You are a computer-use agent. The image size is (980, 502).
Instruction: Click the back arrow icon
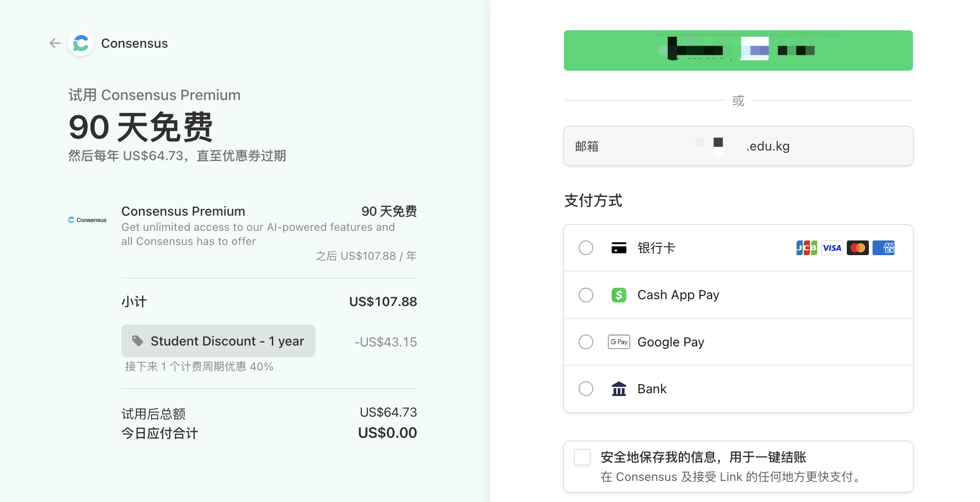click(55, 43)
